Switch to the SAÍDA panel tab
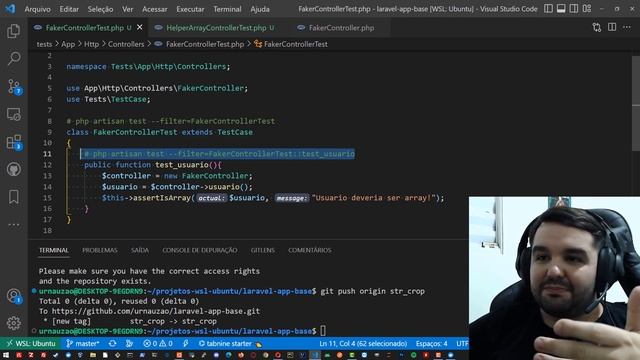Viewport: 640px width, 360px height. [140, 250]
